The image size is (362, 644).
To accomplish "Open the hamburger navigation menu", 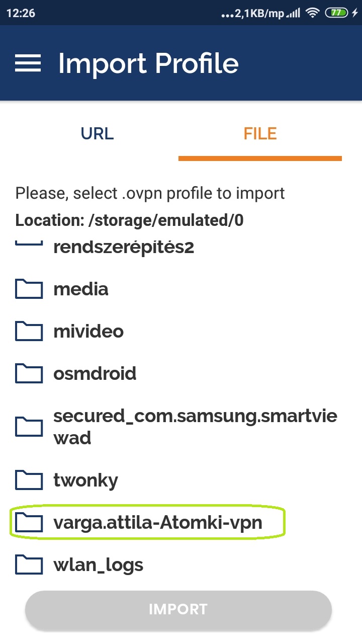I will coord(28,63).
